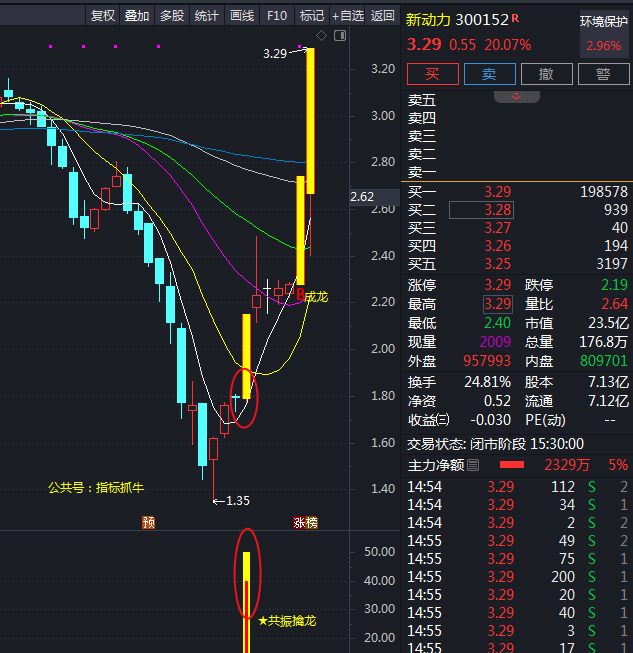The height and width of the screenshot is (653, 633).
Task: Open the 主力净额 list icon
Action: click(x=473, y=465)
